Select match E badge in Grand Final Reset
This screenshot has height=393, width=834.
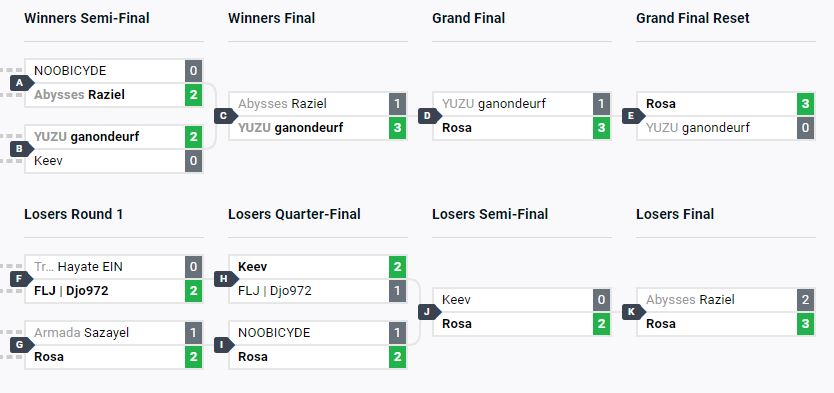(x=633, y=116)
